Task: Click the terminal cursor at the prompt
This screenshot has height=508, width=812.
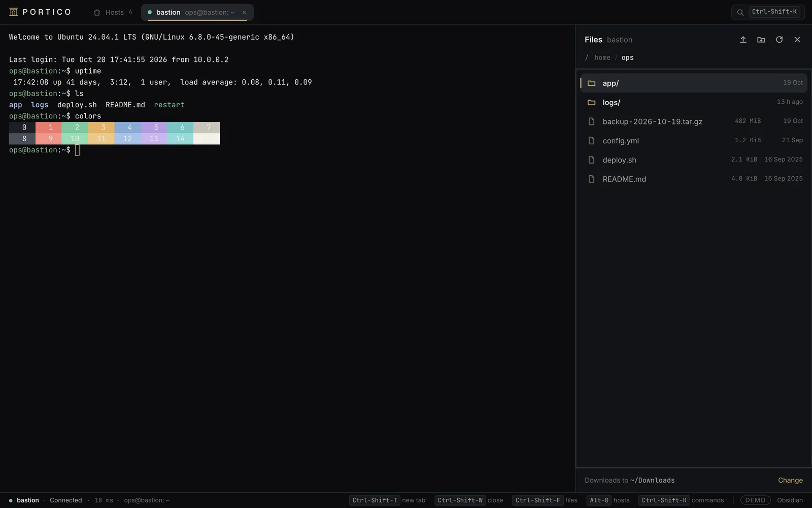Action: pos(77,150)
